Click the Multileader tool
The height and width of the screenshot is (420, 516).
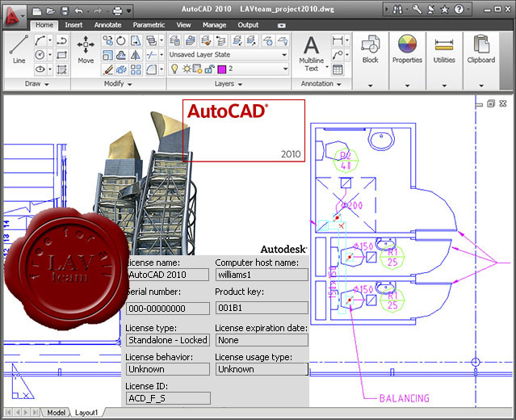[x=338, y=55]
